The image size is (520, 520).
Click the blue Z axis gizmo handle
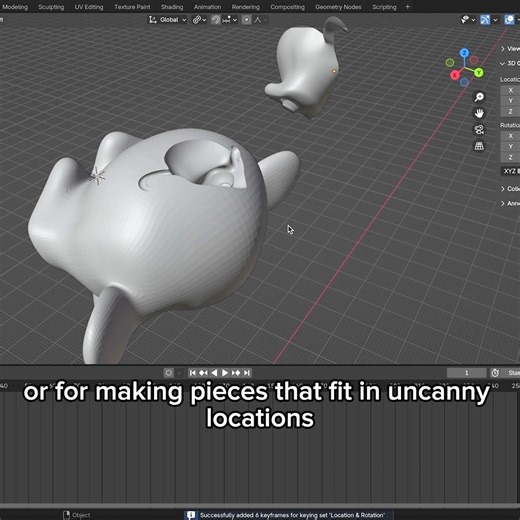464,53
